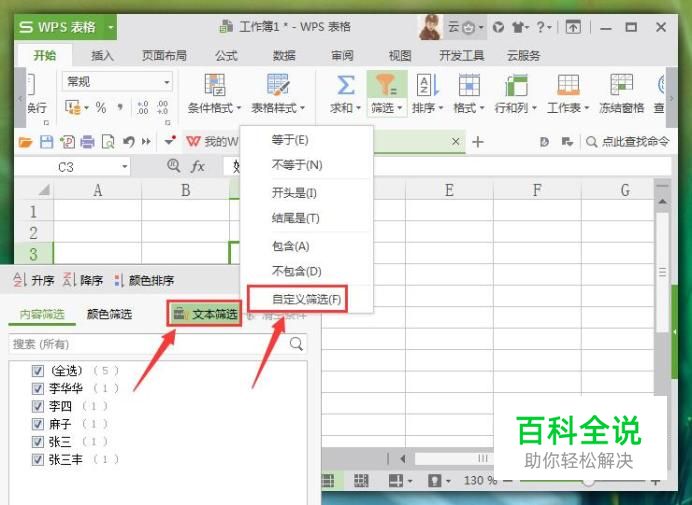The width and height of the screenshot is (692, 505).
Task: Close the active document tab
Action: (456, 142)
